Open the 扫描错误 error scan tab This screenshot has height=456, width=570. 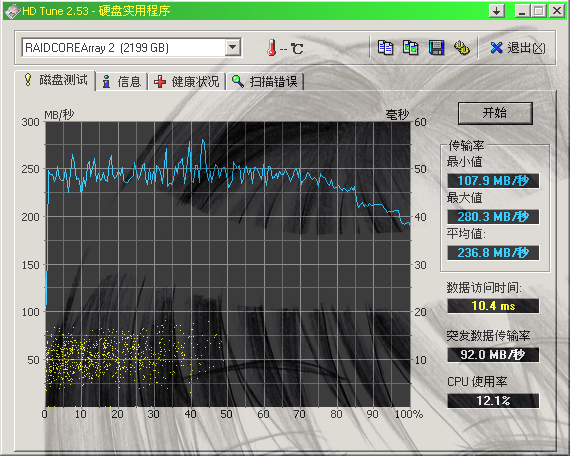pyautogui.click(x=265, y=81)
